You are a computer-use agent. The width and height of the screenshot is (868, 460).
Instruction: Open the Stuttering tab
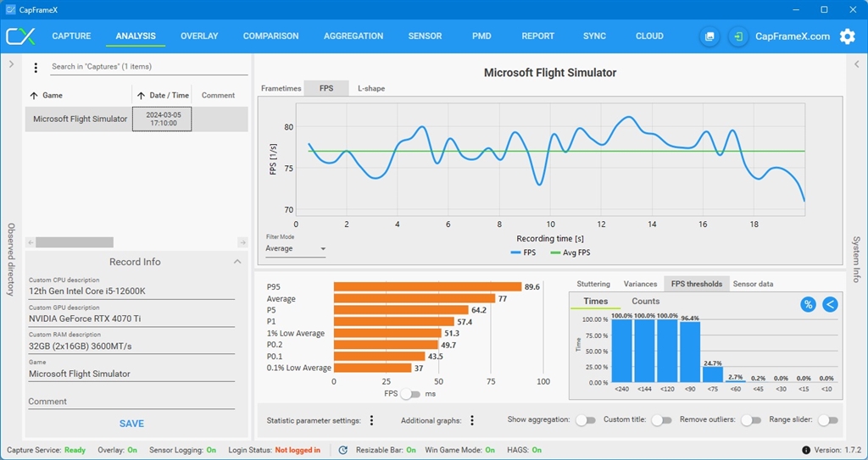(x=593, y=284)
